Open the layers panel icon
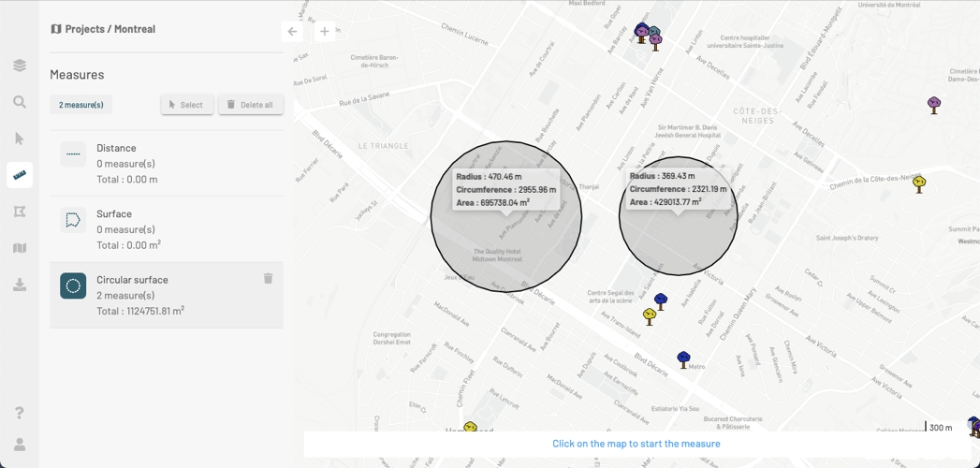This screenshot has height=468, width=980. [20, 66]
